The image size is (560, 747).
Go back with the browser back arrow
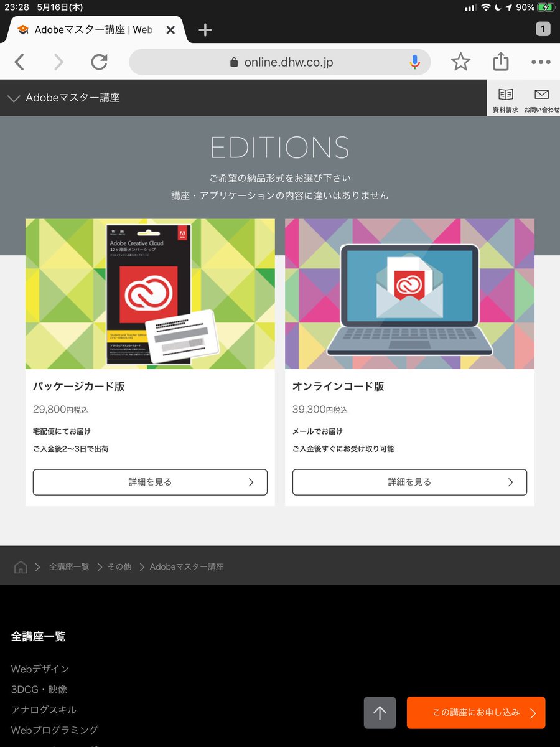[20, 62]
